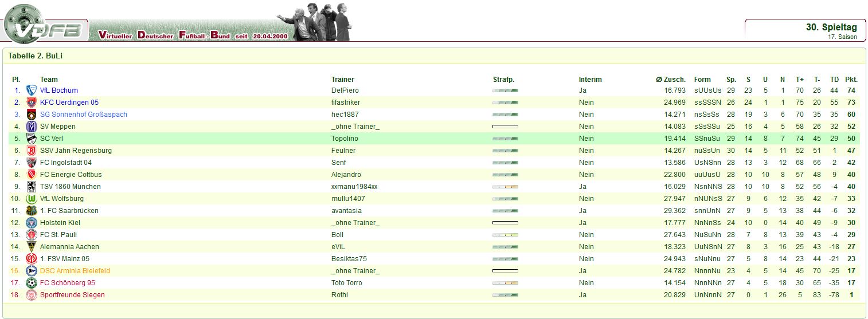
Task: Click the Interim column header
Action: pos(591,80)
